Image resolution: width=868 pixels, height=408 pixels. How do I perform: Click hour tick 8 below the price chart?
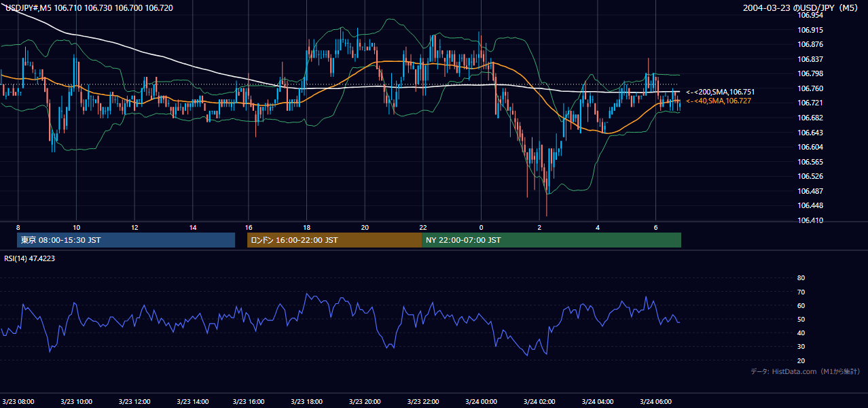[18, 227]
